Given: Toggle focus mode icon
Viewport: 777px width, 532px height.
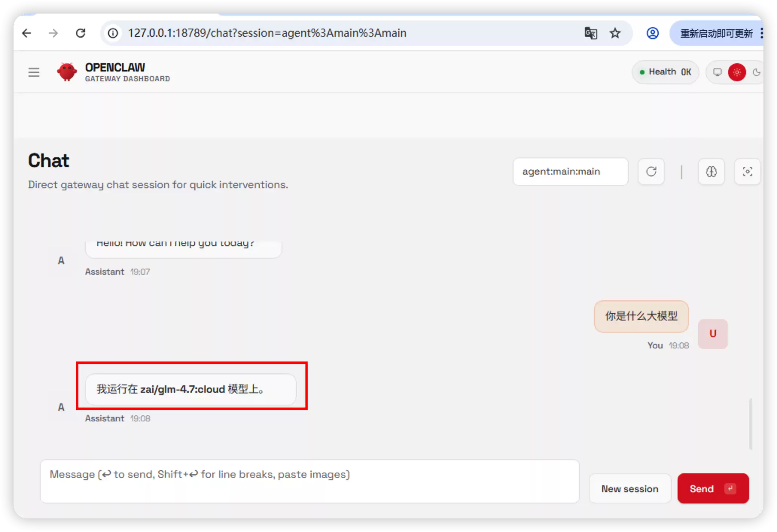Looking at the screenshot, I should [747, 172].
